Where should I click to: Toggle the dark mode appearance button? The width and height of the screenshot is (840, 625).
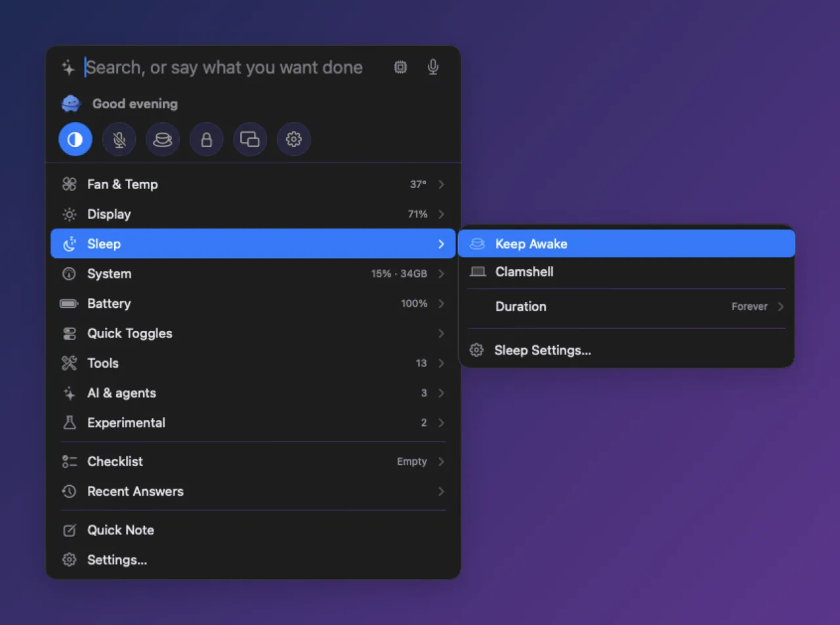75,139
